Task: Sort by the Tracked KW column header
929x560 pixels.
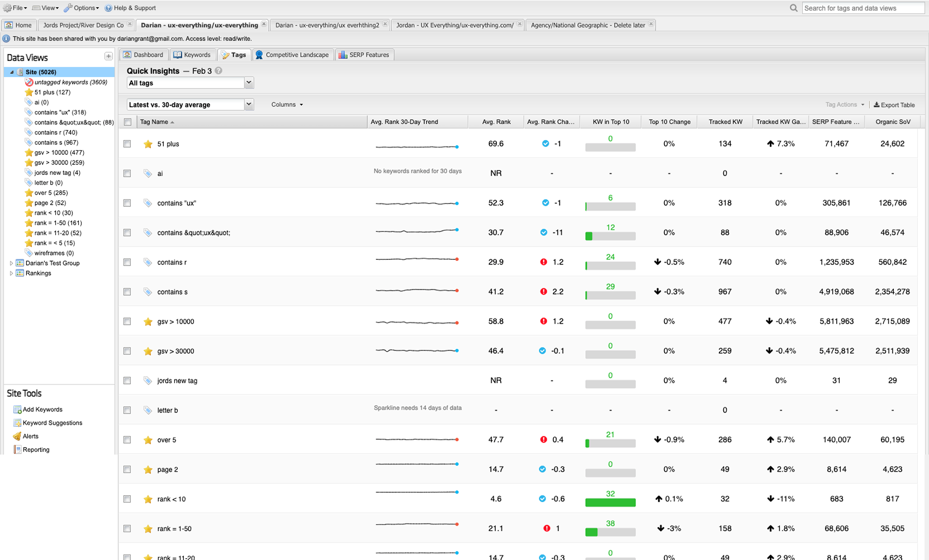Action: point(725,122)
